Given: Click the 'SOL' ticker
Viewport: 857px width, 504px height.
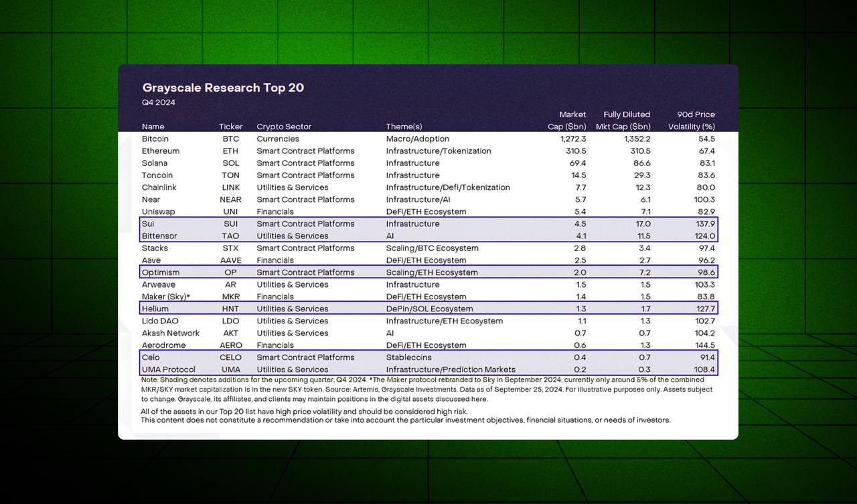Looking at the screenshot, I should (231, 163).
